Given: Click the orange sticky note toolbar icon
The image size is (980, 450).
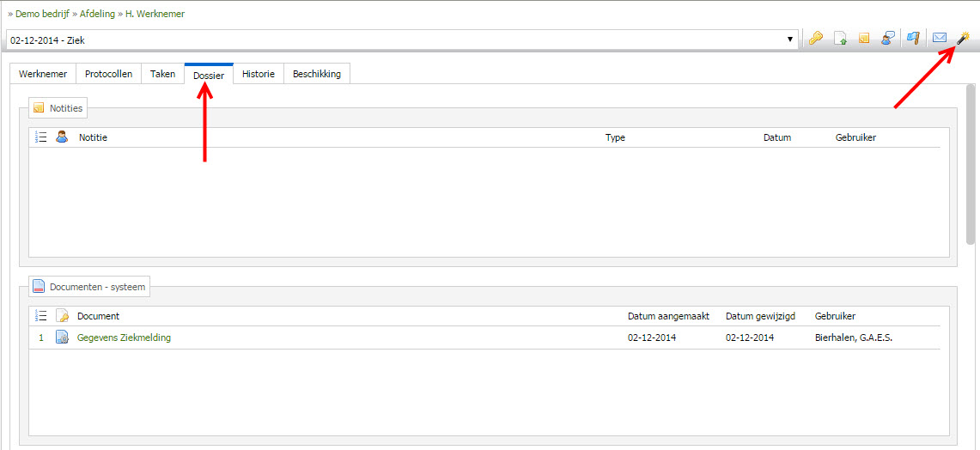Looking at the screenshot, I should (x=864, y=39).
